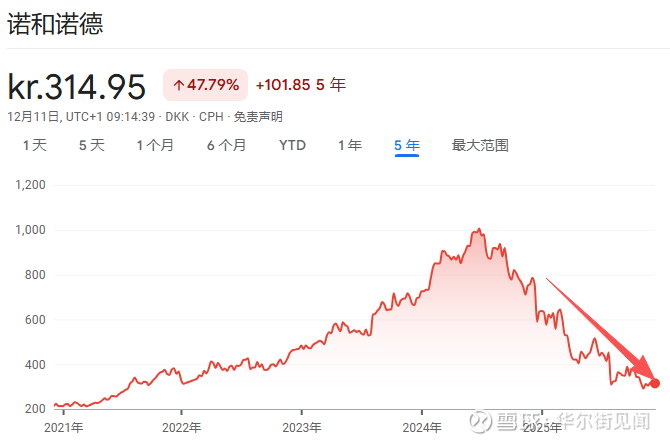Screen dimensions: 670x442
Task: Choose the 1个月 range tab
Action: [155, 145]
